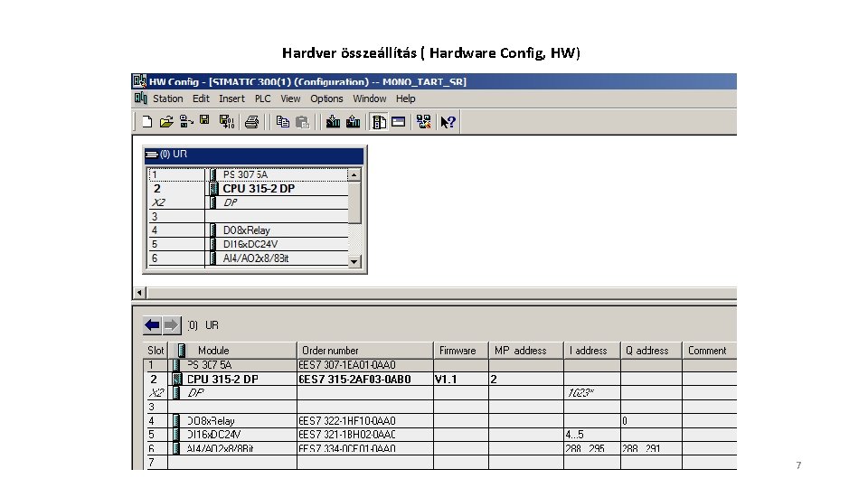Open the Window menu

[x=369, y=99]
